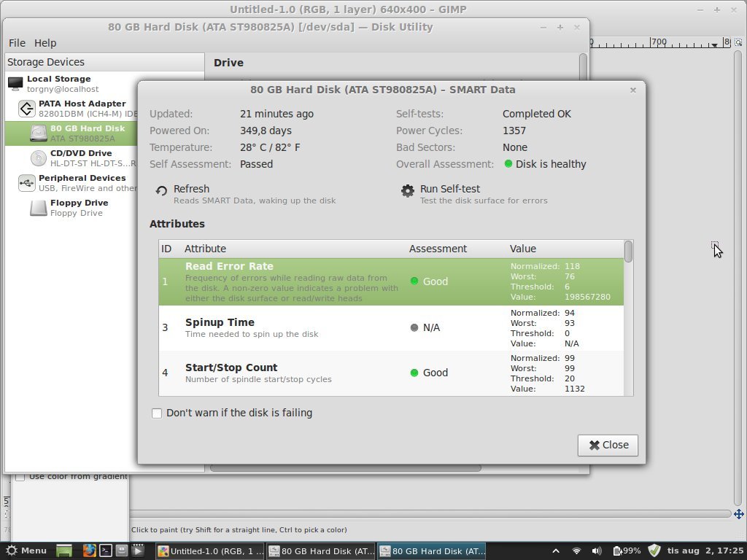Image resolution: width=747 pixels, height=560 pixels.
Task: Select the Start/Stop Count attribute row
Action: coord(391,373)
